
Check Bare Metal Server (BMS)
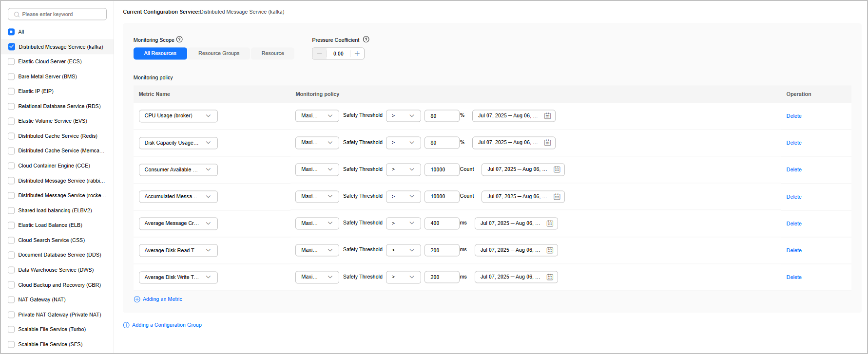click(11, 76)
